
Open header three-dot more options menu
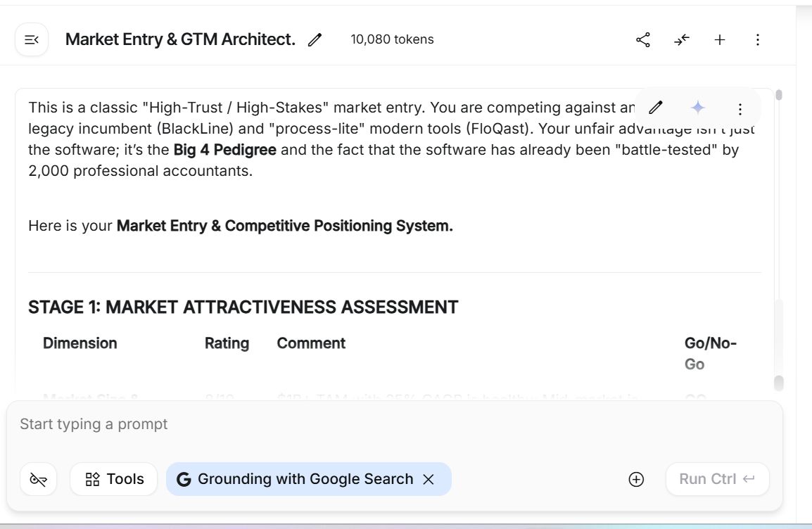coord(757,40)
